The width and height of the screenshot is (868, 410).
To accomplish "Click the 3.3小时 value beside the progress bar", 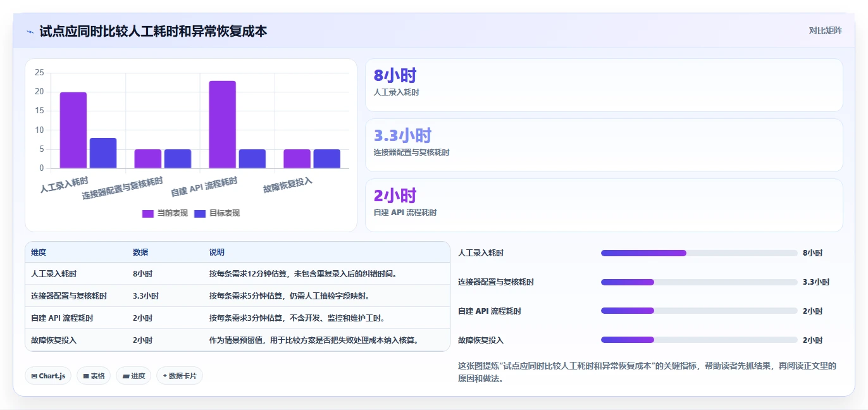I will (x=816, y=282).
